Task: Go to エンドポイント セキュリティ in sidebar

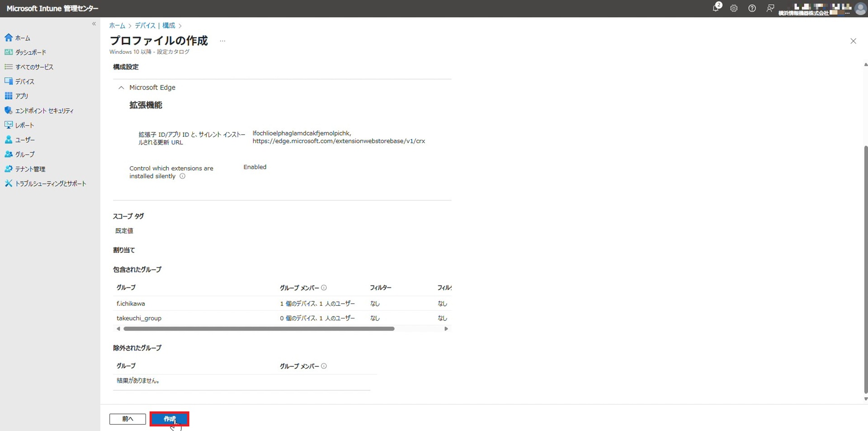Action: [44, 111]
